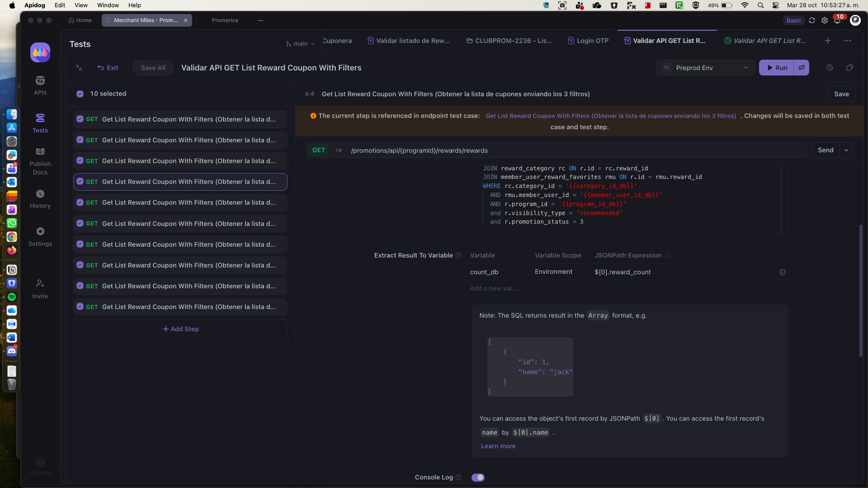Uncheck the first GET step checkbox
The image size is (868, 488).
click(80, 119)
